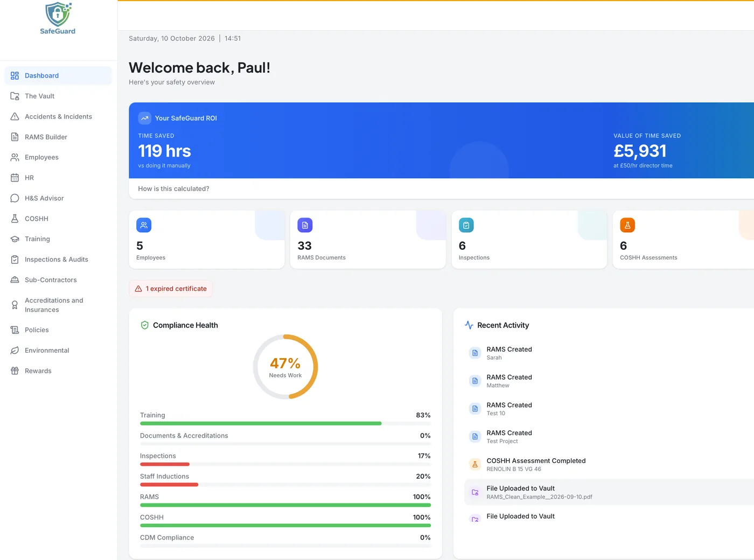Viewport: 754px width, 560px height.
Task: Click the H&S Advisor chat bubble icon
Action: [15, 199]
